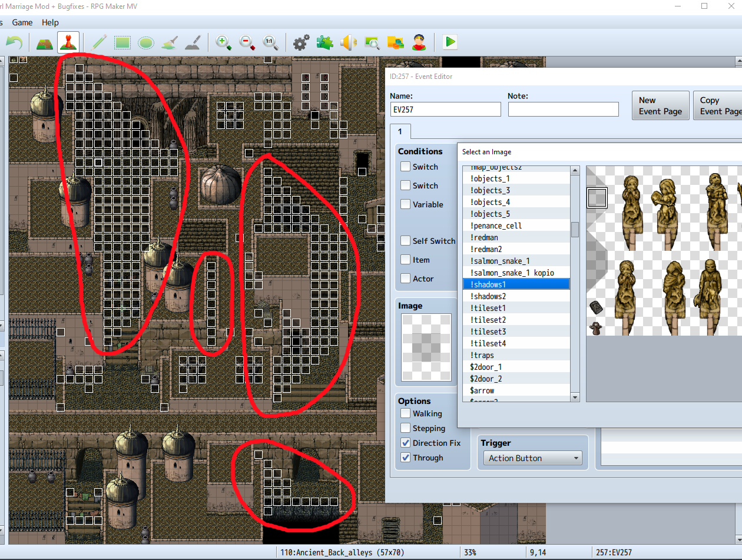
Task: Select $2door_2 in image list
Action: pyautogui.click(x=516, y=379)
